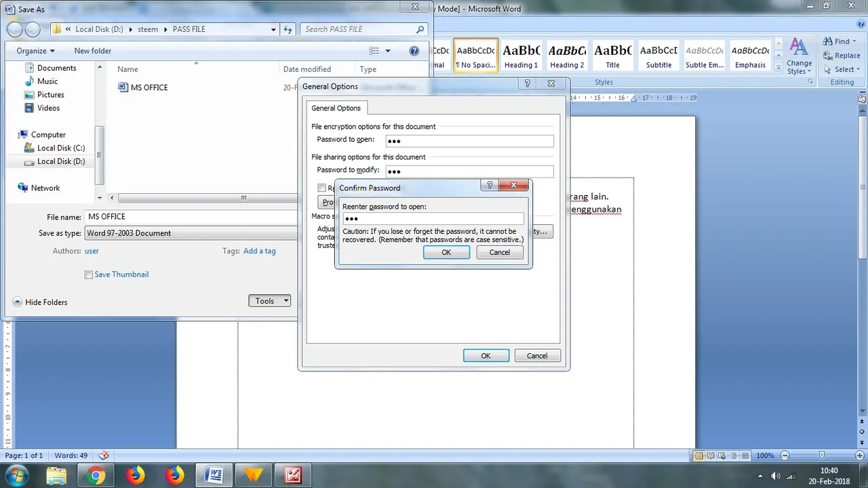Viewport: 868px width, 488px height.
Task: Click Find in the Editing group
Action: click(841, 41)
